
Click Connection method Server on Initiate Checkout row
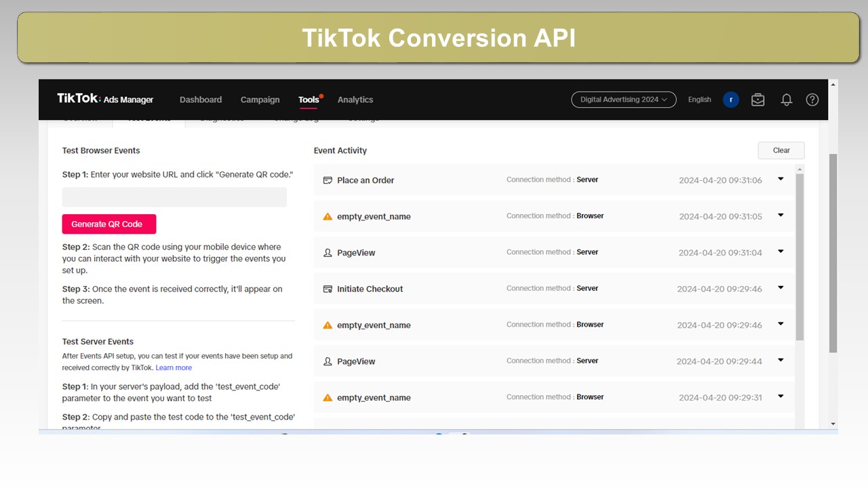coord(552,288)
